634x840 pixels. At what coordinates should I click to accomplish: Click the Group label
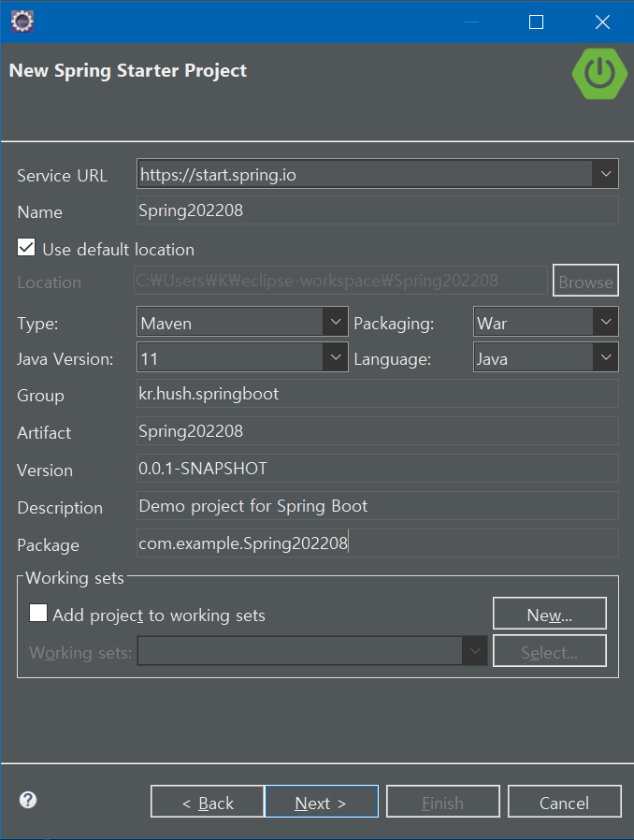[41, 396]
